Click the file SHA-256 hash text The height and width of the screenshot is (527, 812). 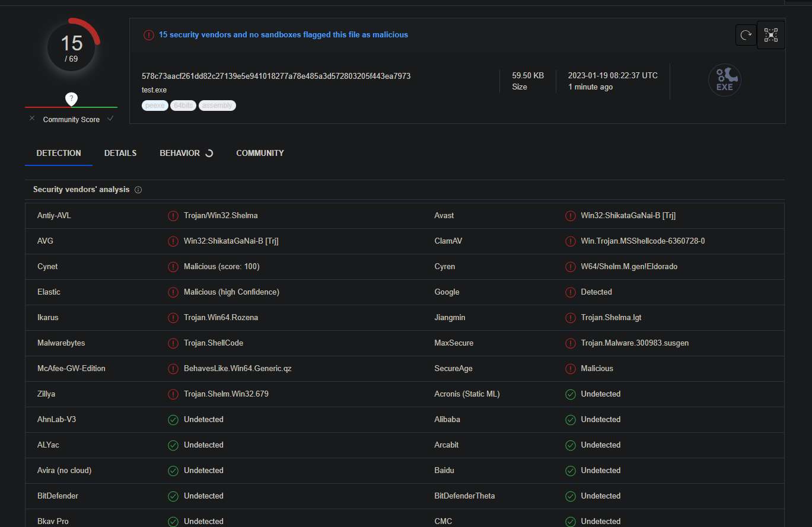(276, 76)
